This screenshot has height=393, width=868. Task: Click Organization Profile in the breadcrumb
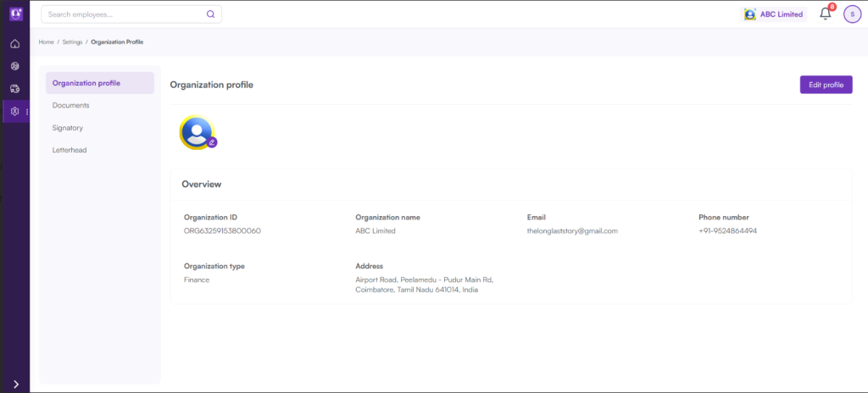point(117,42)
